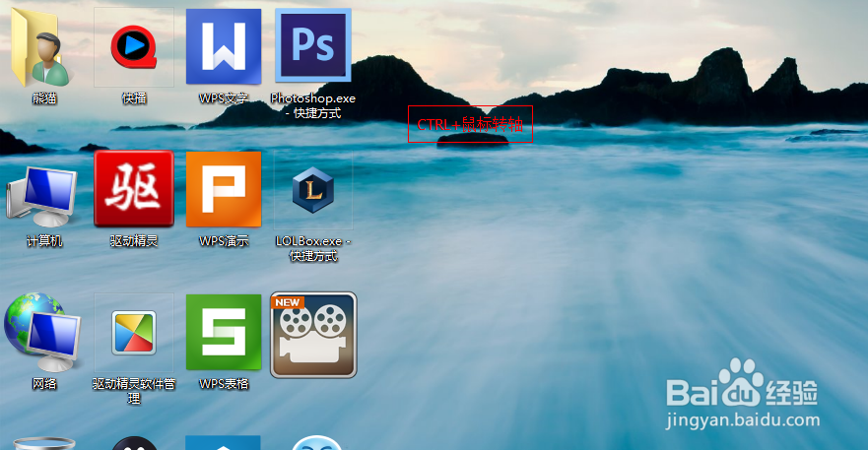Open the 快播 player icon
This screenshot has width=868, height=450.
[134, 47]
